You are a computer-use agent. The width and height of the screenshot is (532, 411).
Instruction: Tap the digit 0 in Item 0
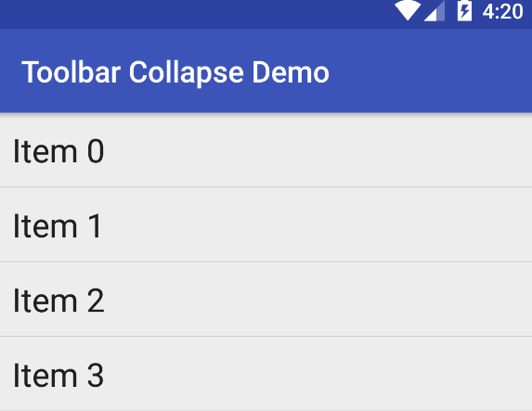click(x=96, y=151)
